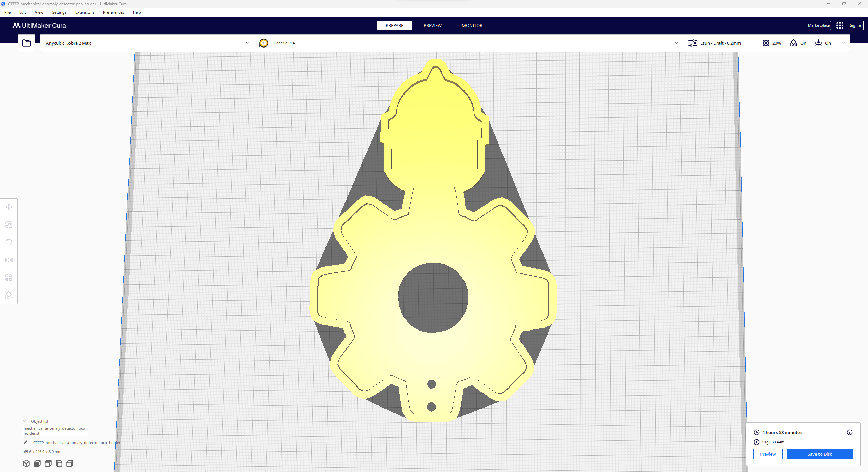
Task: Open Per Model Settings tool
Action: 8,277
